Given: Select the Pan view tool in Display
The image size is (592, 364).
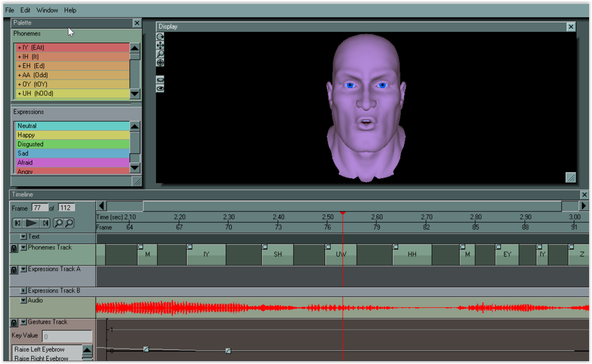Looking at the screenshot, I should tap(160, 45).
